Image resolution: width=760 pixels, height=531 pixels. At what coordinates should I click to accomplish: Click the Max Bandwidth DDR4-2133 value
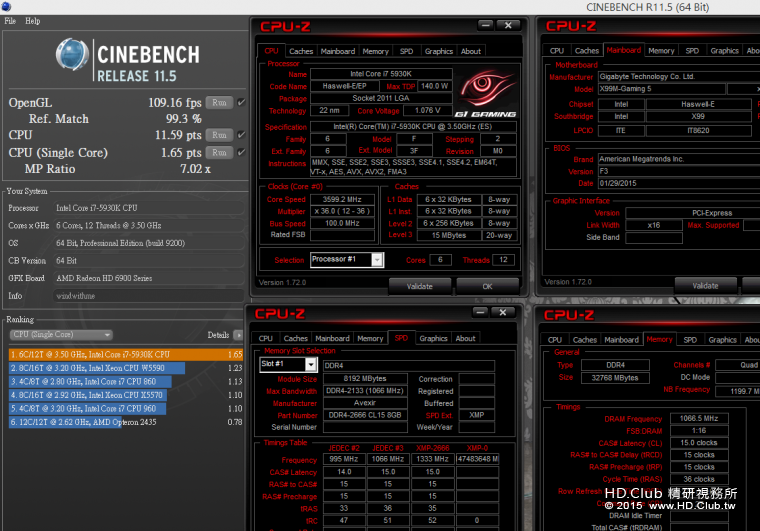(x=365, y=391)
